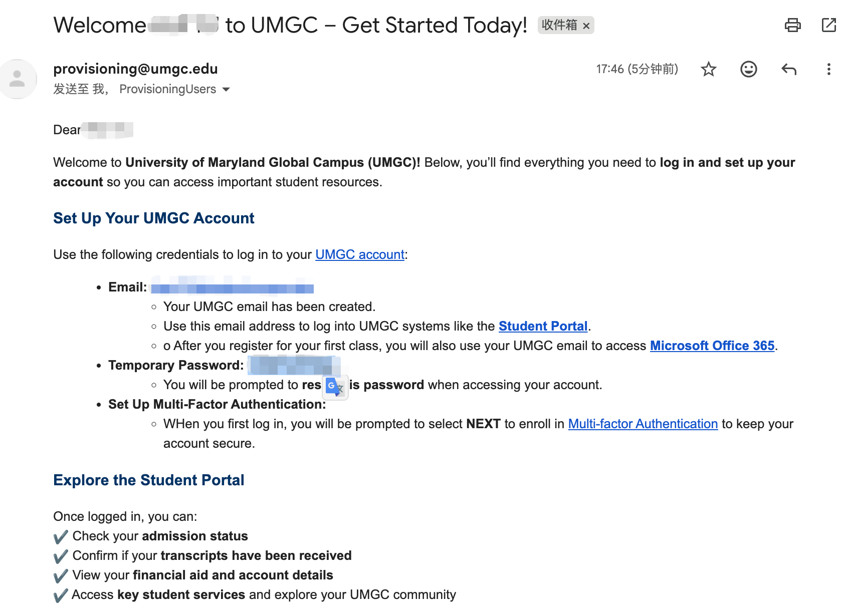Viewport: 845px width, 616px height.
Task: Click sender name provisioning@umgc.edu
Action: click(136, 69)
